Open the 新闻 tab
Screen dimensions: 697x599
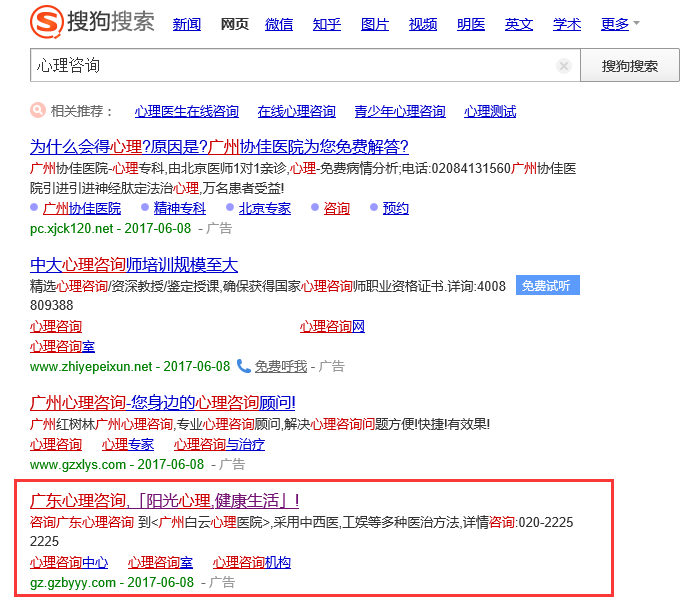(187, 24)
